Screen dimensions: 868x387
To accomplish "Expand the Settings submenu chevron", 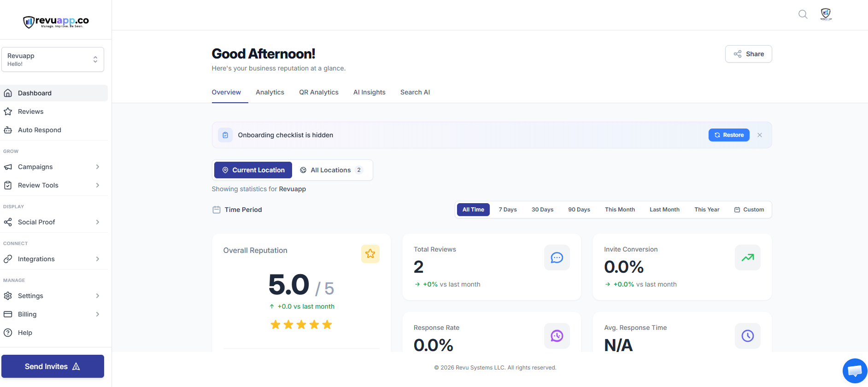I will point(98,296).
